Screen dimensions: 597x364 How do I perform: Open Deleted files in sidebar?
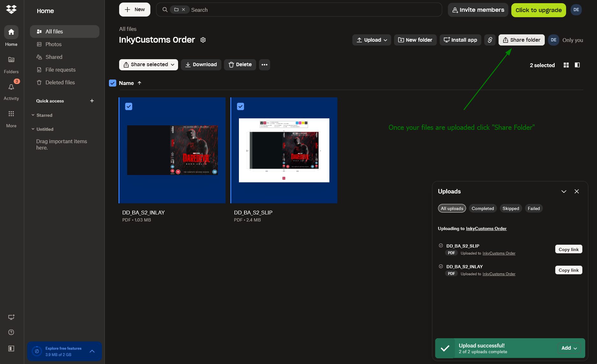[65, 82]
